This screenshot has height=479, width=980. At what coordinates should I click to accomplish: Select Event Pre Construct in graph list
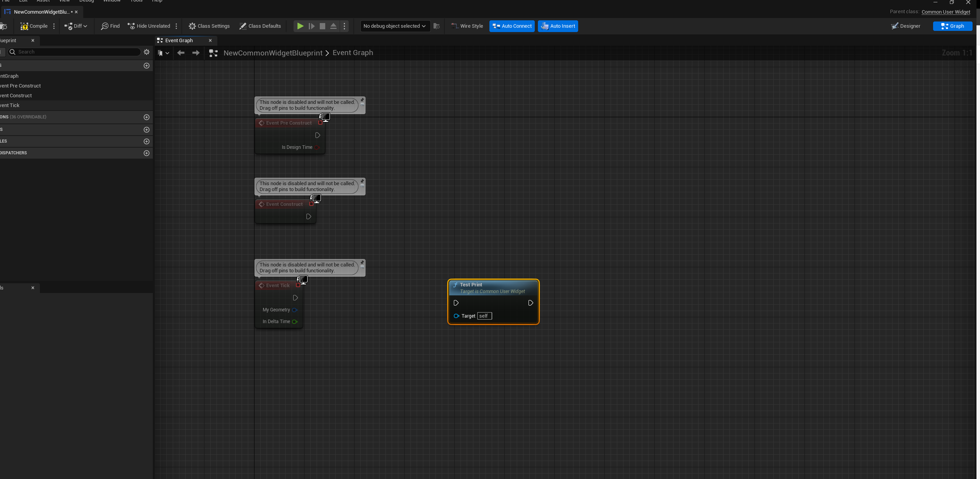pos(20,86)
